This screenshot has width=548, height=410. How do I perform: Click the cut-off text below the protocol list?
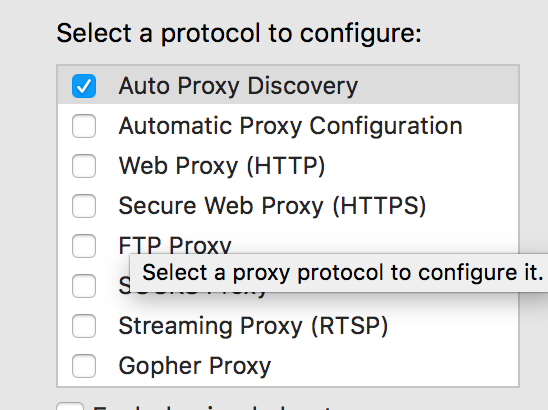pos(211,408)
